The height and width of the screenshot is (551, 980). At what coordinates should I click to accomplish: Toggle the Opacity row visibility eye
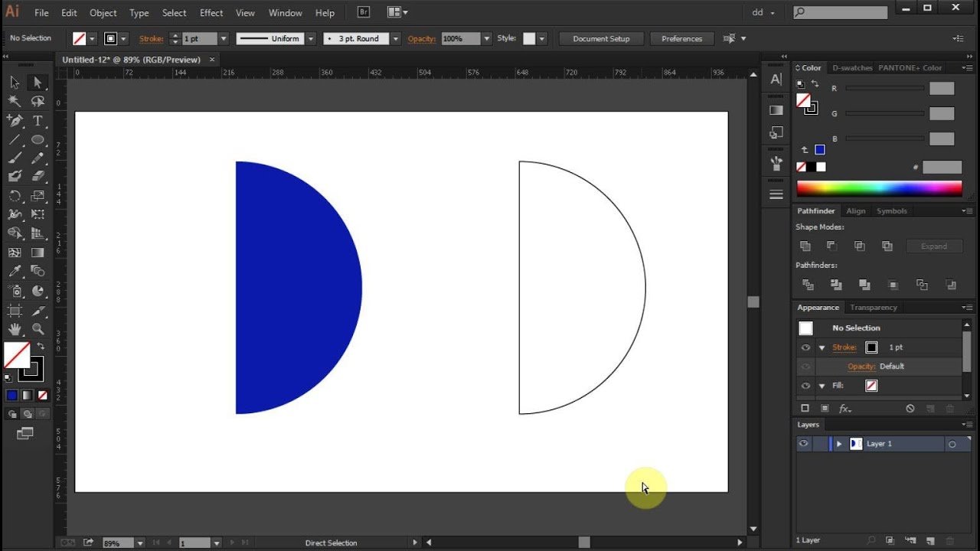805,367
